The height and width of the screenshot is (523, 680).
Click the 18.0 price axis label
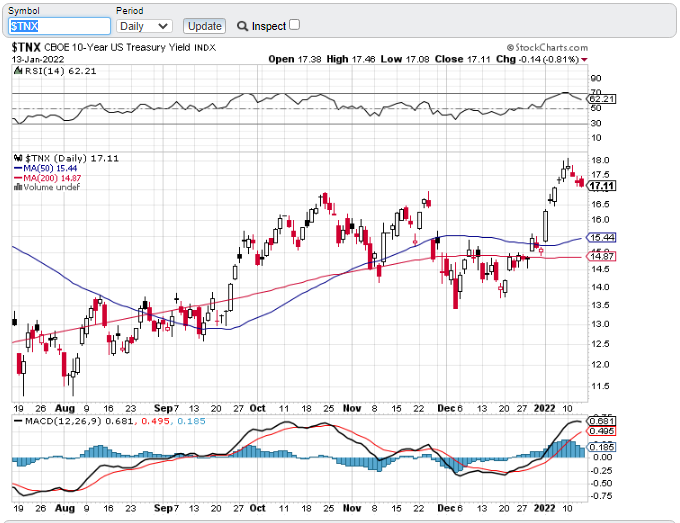click(600, 160)
